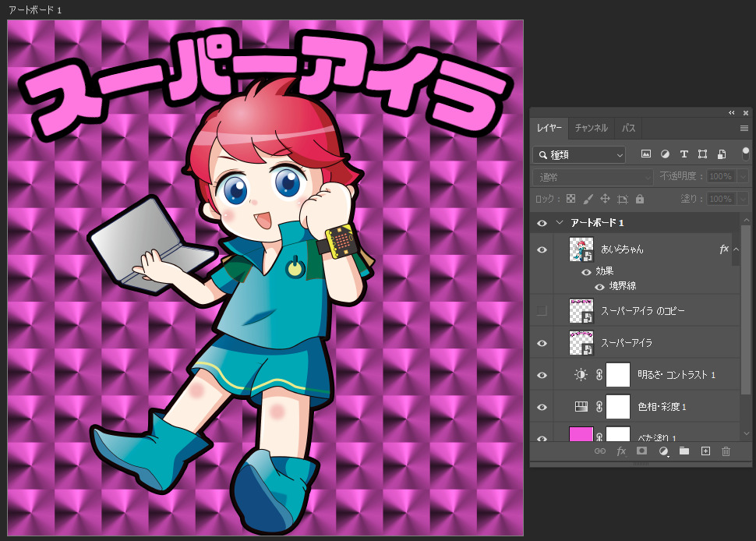The width and height of the screenshot is (756, 541).
Task: Create a new layer
Action: 705,451
